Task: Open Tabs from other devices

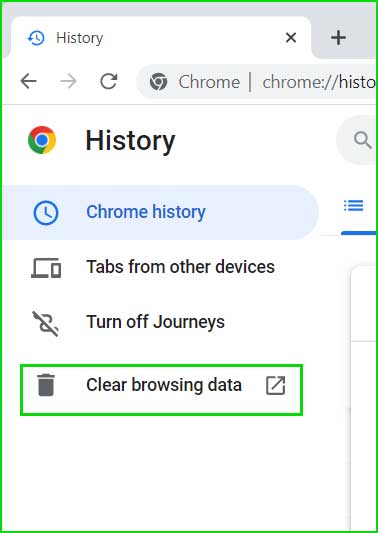Action: click(160, 267)
